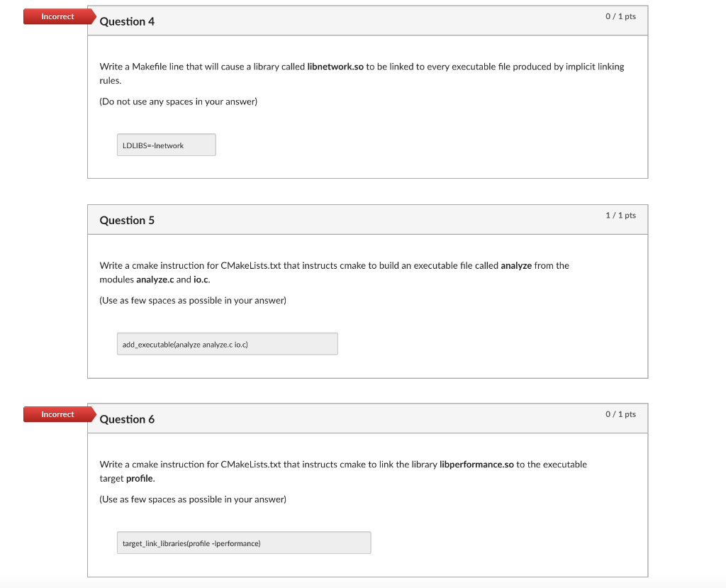Select the add_executable answer field in Question 5

(227, 343)
